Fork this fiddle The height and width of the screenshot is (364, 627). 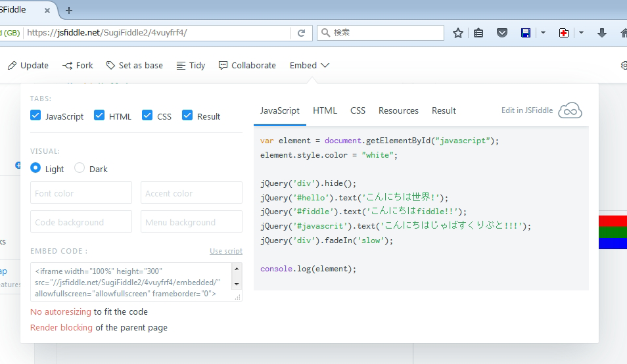78,65
